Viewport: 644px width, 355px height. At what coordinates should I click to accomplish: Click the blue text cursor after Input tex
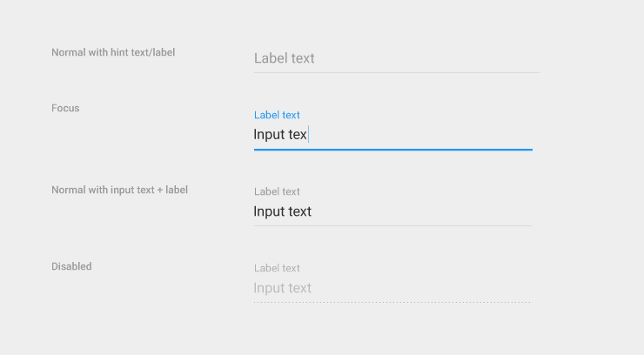tap(309, 135)
